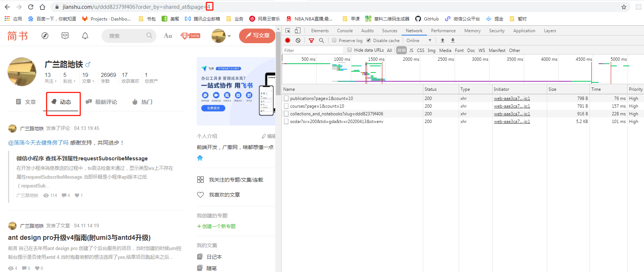Click the 5000 ms mark on network timeline

[618, 59]
